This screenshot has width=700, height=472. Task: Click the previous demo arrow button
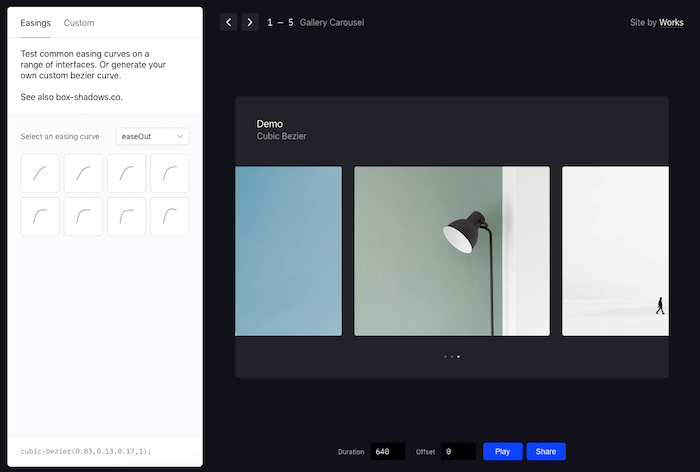(x=228, y=22)
